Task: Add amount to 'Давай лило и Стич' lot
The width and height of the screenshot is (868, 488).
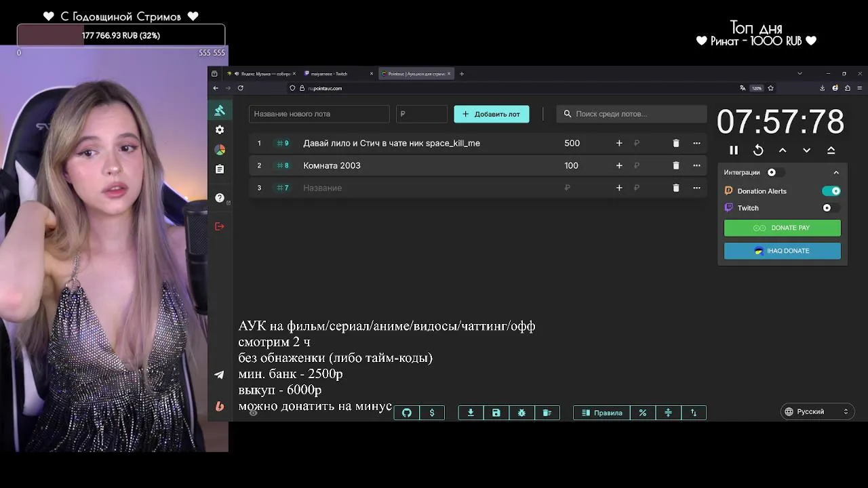Action: tap(619, 143)
